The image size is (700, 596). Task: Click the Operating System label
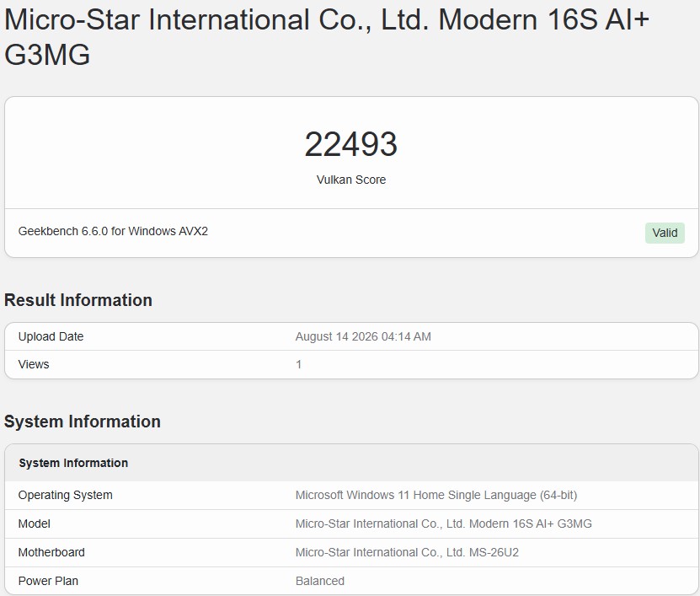(65, 495)
